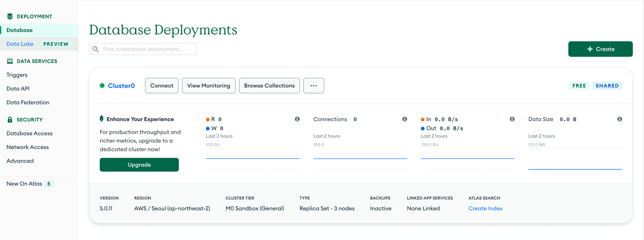Click the SHARED badge on Cluster0
The image size is (644, 240).
(607, 86)
